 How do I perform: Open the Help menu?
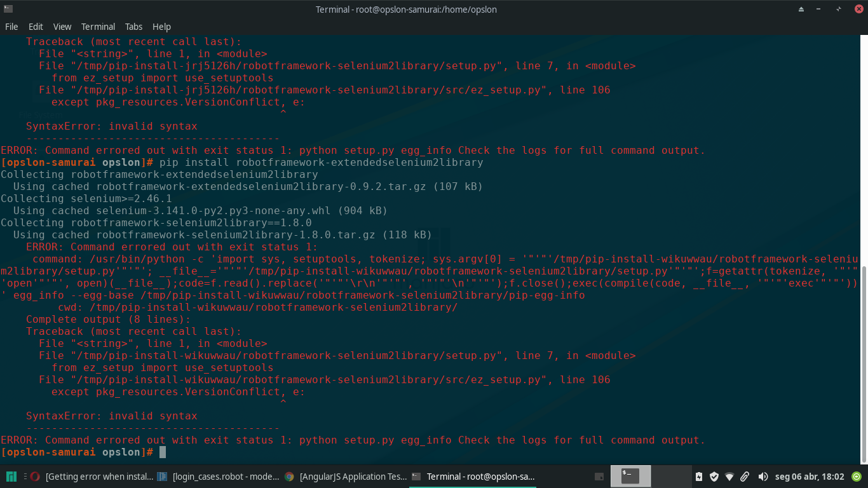point(161,27)
